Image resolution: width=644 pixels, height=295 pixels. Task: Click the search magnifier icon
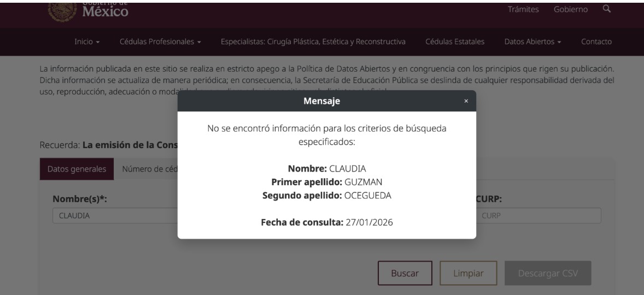(606, 9)
